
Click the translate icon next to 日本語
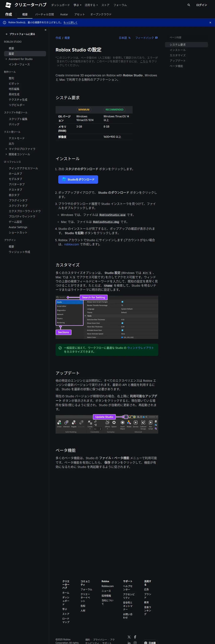point(129,38)
